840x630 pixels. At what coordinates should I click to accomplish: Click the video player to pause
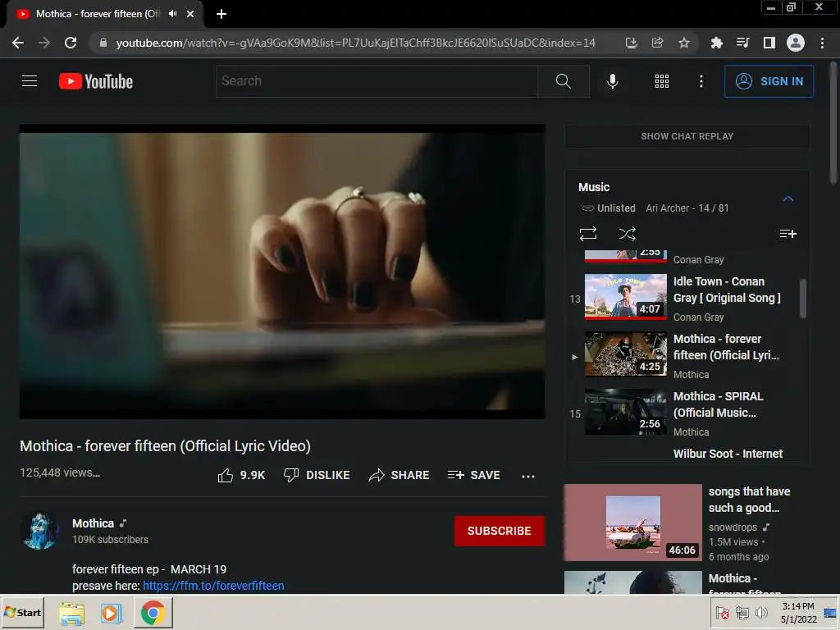(x=282, y=272)
